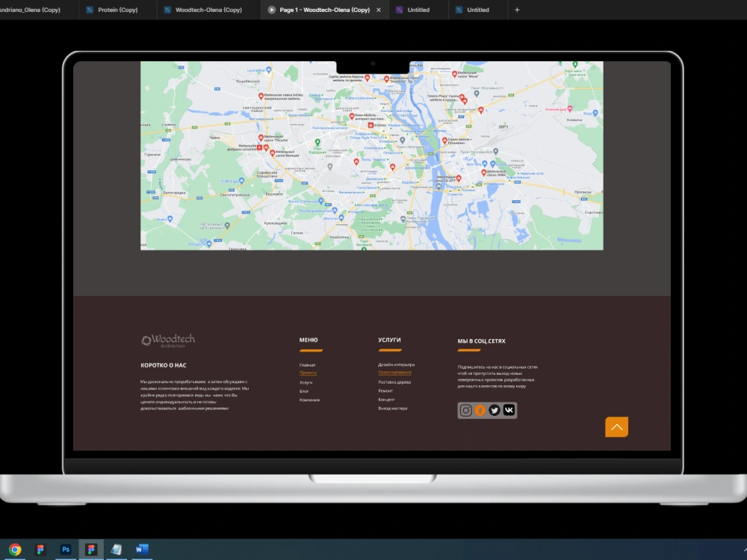This screenshot has height=560, width=747.
Task: Open the Word icon in the taskbar
Action: coord(141,550)
